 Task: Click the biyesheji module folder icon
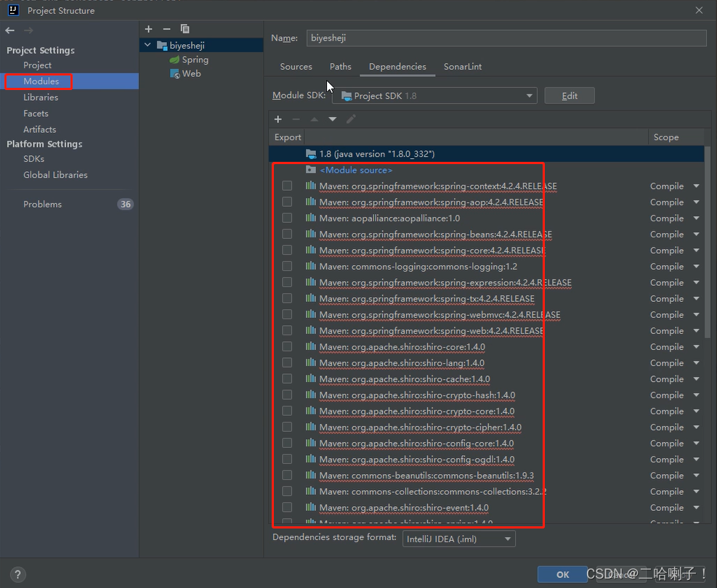(162, 46)
